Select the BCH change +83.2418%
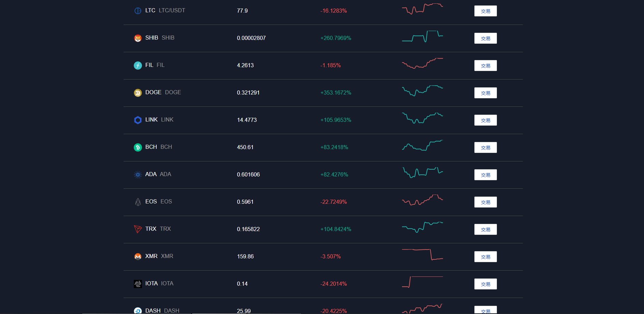644x314 pixels. click(334, 147)
